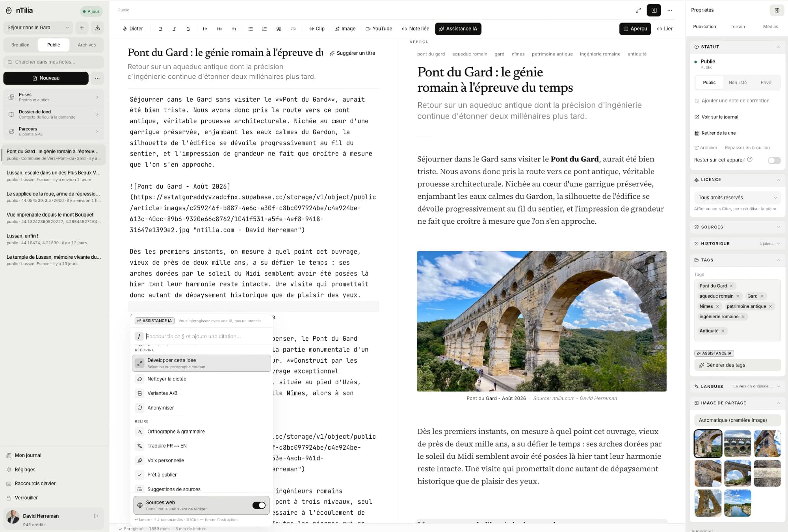This screenshot has width=788, height=532.
Task: Collapse the Propriétés panel
Action: click(777, 10)
